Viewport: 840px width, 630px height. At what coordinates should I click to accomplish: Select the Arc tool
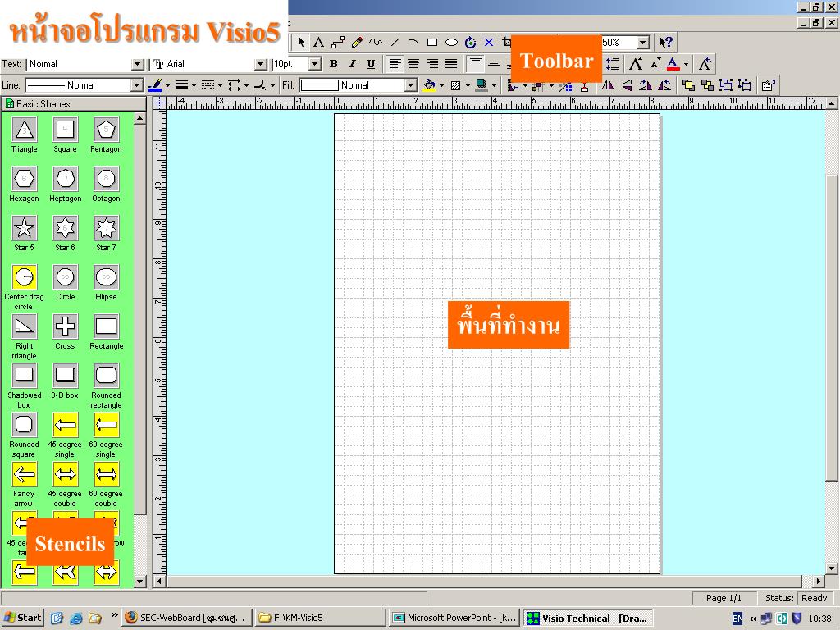point(413,43)
